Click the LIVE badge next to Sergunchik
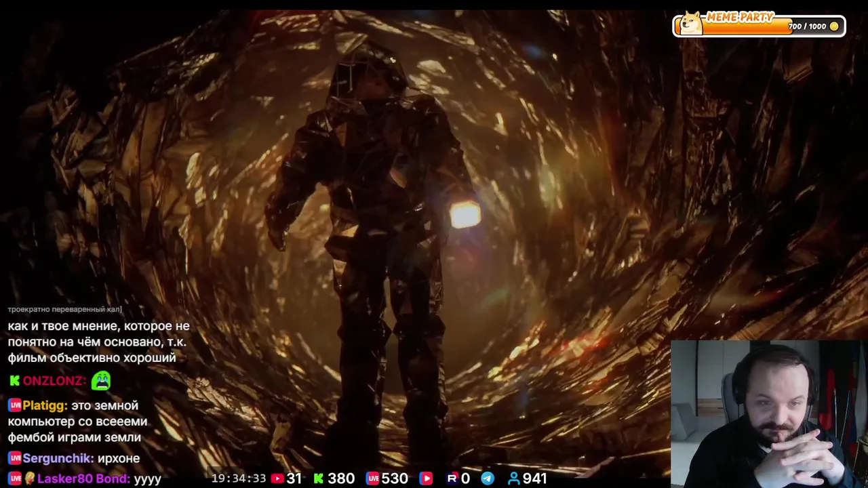The height and width of the screenshot is (488, 868). point(15,458)
